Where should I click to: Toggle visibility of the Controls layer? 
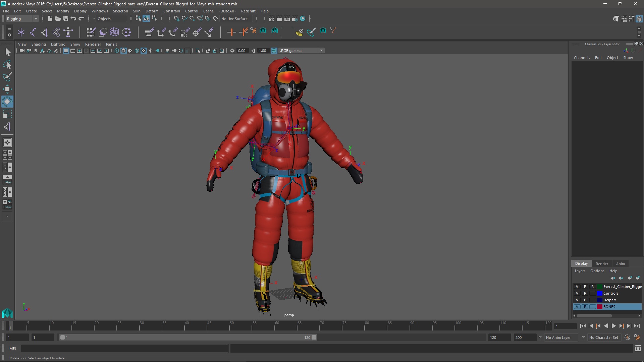577,293
